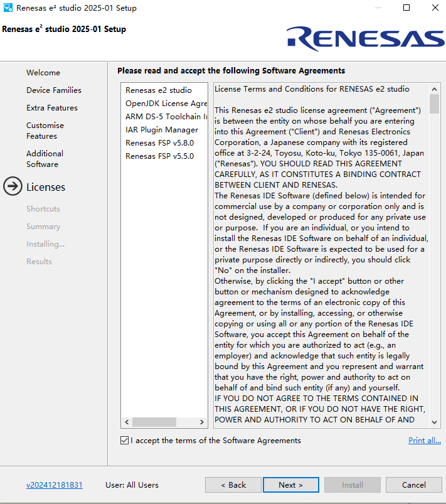
Task: Go to the Customise Features step
Action: tap(45, 131)
